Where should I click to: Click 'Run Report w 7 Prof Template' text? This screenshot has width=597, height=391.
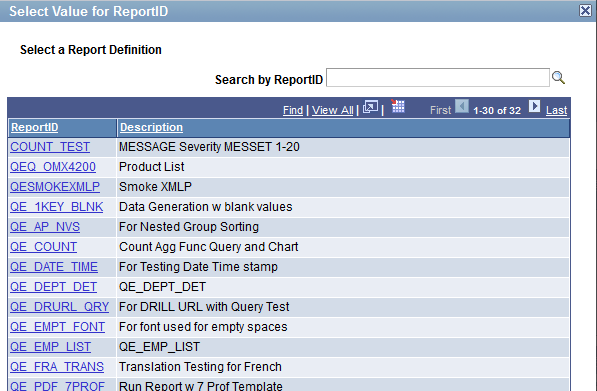pyautogui.click(x=201, y=385)
